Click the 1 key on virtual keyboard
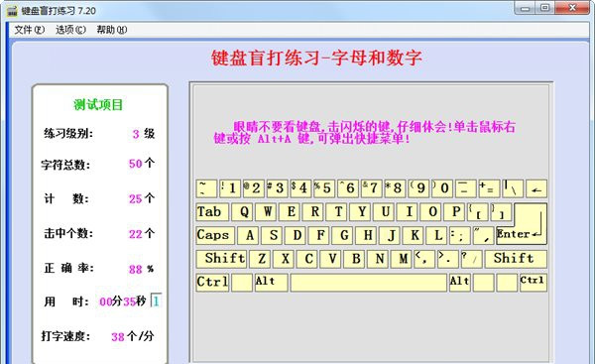This screenshot has width=595, height=364. pos(230,188)
